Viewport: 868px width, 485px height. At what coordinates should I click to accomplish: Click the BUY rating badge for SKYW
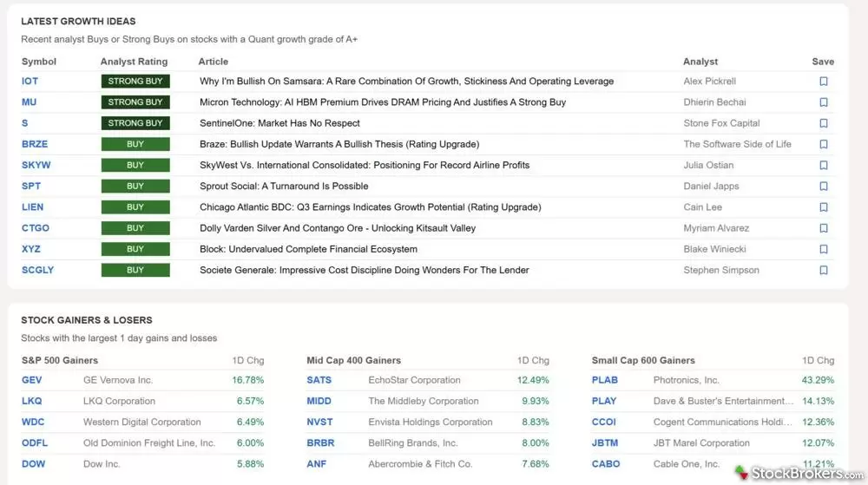[x=135, y=165]
